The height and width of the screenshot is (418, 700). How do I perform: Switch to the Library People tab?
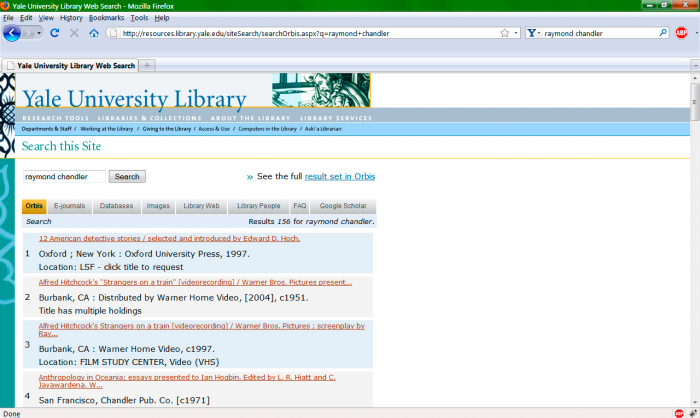coord(258,206)
